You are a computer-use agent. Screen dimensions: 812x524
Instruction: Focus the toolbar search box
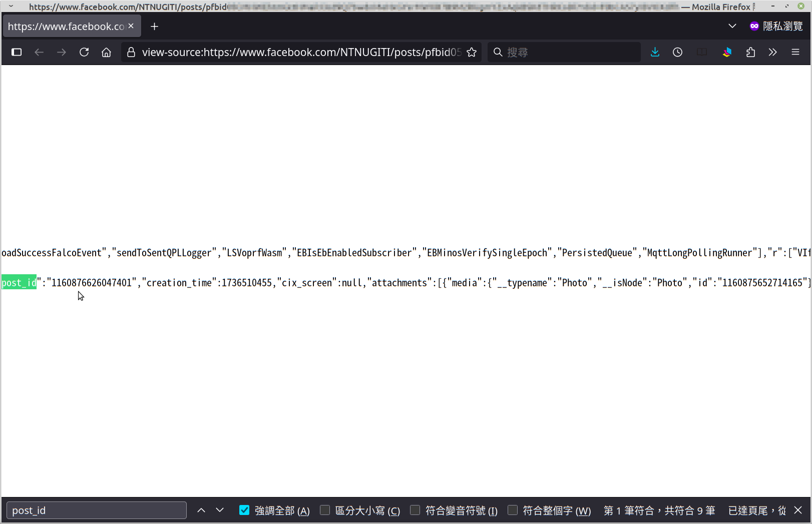coord(564,52)
